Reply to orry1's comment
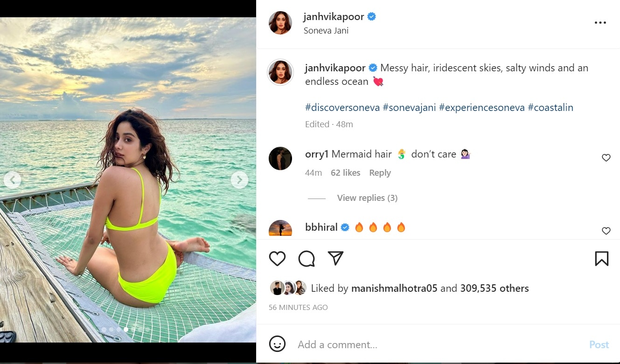The width and height of the screenshot is (620, 364). (380, 173)
